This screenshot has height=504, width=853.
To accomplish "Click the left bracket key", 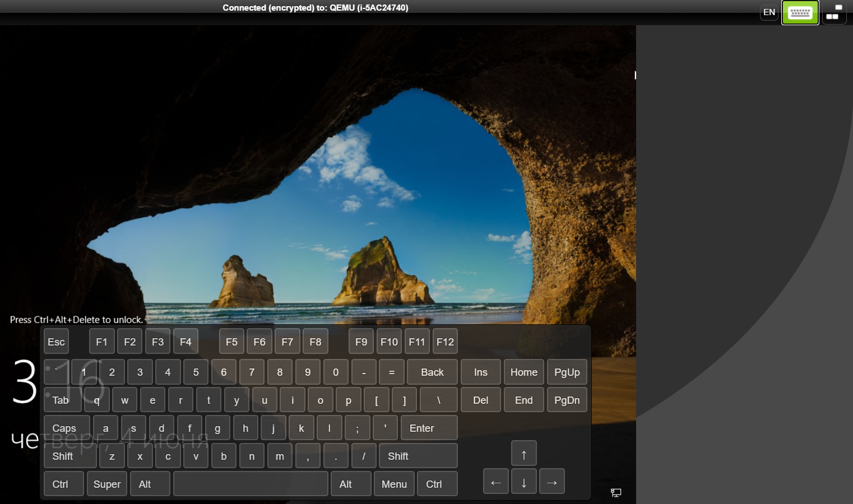I will click(x=376, y=400).
